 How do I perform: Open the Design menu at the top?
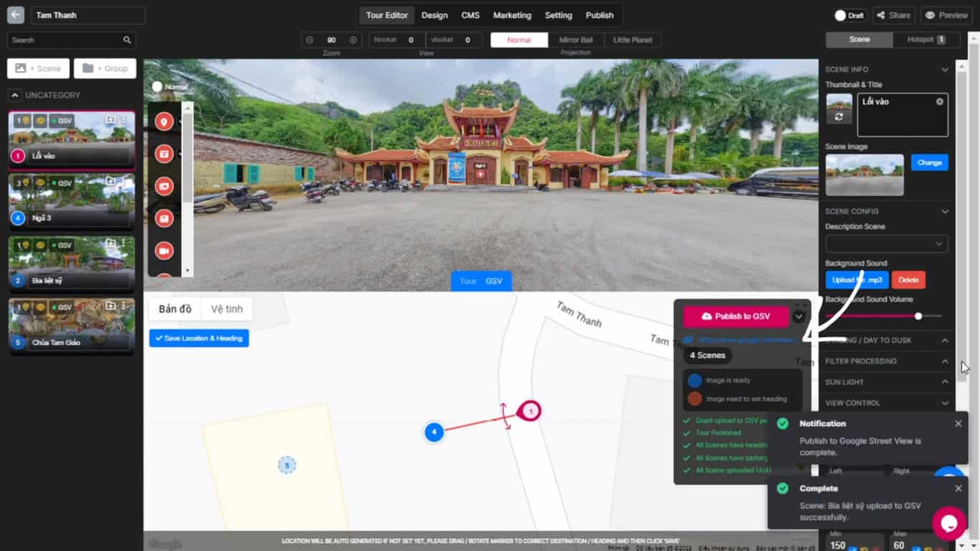434,14
